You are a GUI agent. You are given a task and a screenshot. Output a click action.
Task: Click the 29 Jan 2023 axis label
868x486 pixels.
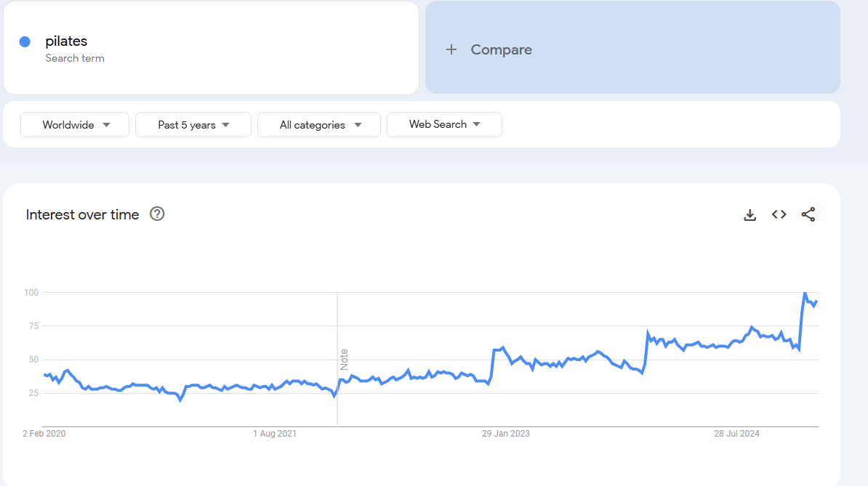[505, 434]
